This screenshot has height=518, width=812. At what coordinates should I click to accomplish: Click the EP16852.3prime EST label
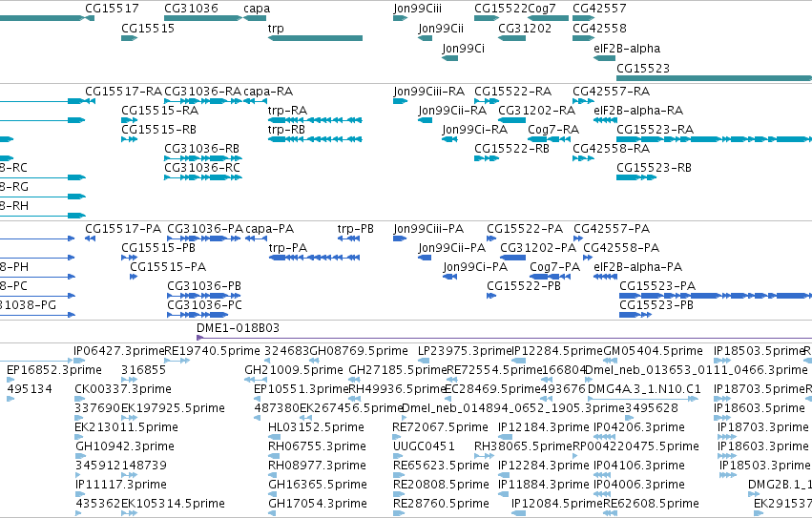53,370
